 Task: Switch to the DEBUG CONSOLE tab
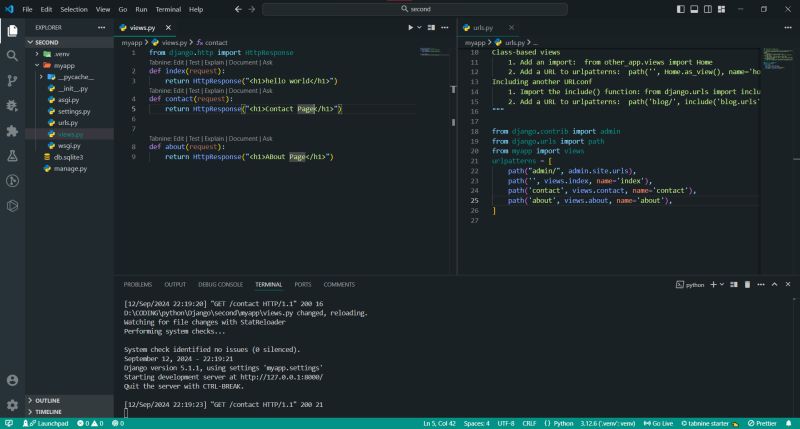(220, 285)
